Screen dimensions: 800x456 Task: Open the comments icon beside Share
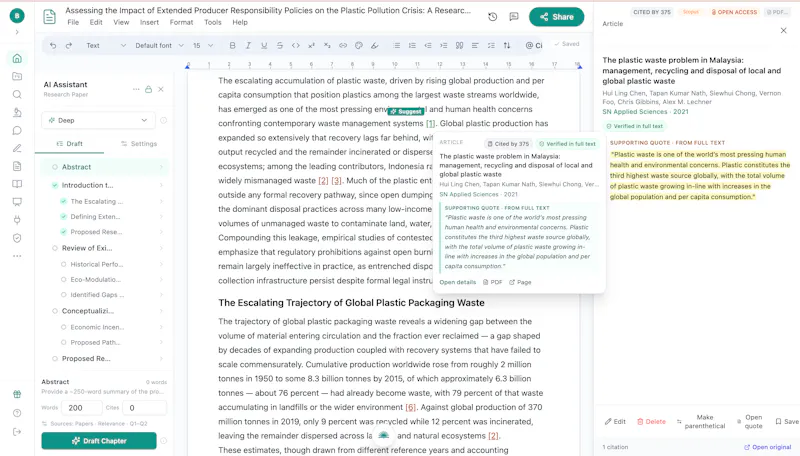[514, 17]
